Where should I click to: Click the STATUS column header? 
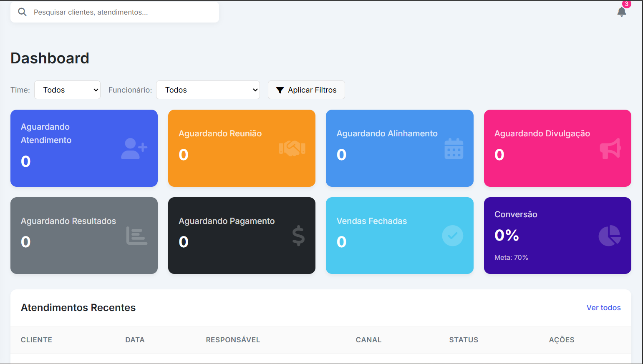(464, 340)
